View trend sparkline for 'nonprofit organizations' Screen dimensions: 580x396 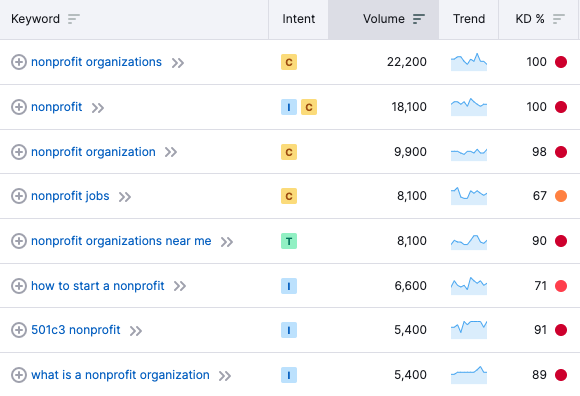(x=469, y=62)
